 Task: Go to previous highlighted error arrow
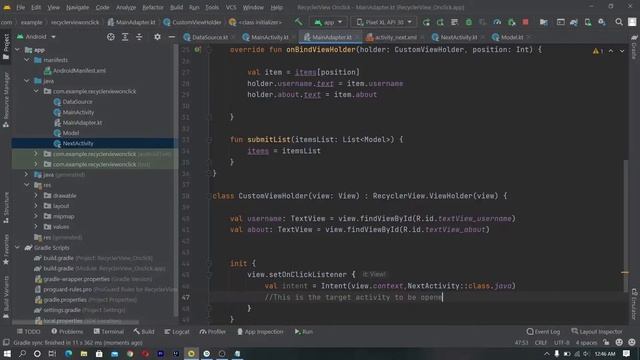coord(611,51)
